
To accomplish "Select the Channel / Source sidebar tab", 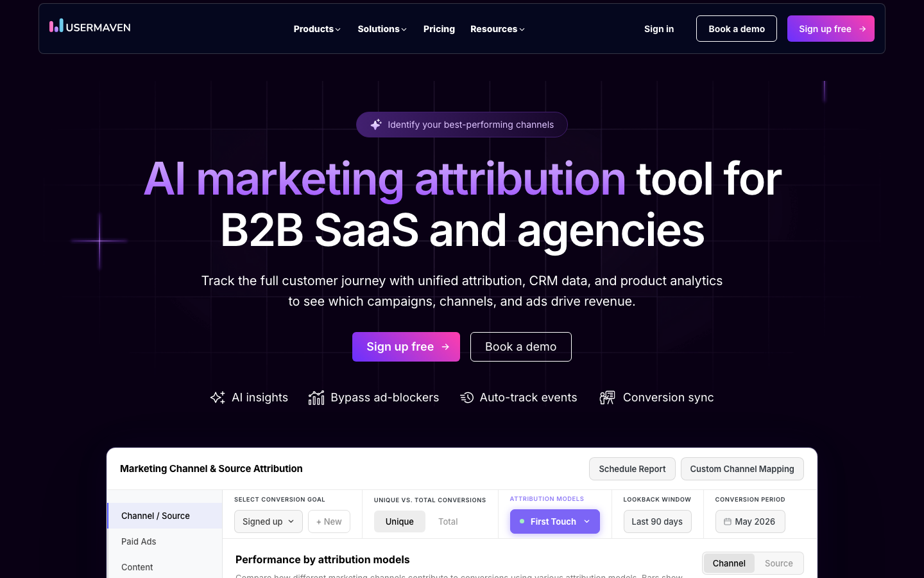I will pyautogui.click(x=165, y=516).
